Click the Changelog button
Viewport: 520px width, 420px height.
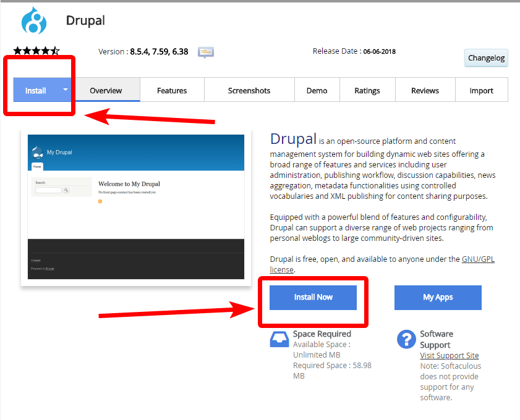point(486,58)
